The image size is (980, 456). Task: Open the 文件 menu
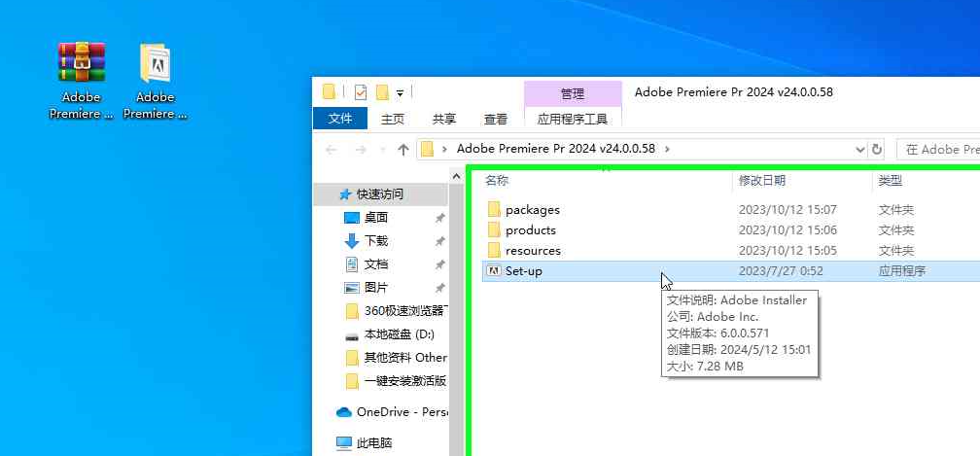340,119
